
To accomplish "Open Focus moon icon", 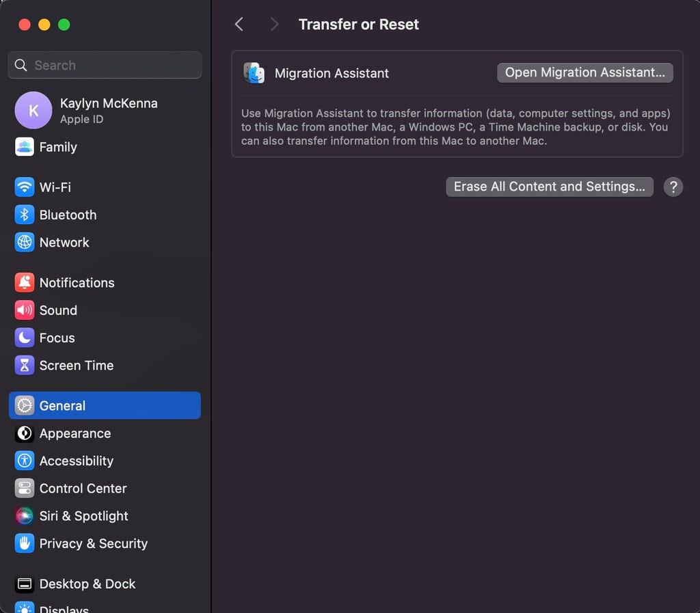I will [x=25, y=338].
